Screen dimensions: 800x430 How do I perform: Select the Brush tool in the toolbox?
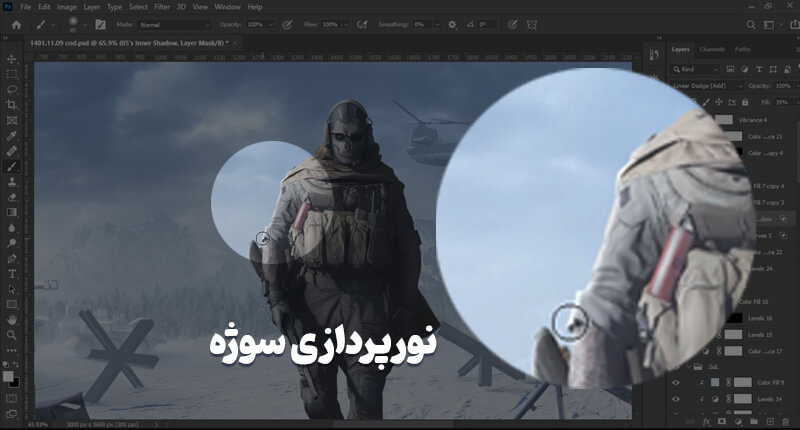pos(12,166)
